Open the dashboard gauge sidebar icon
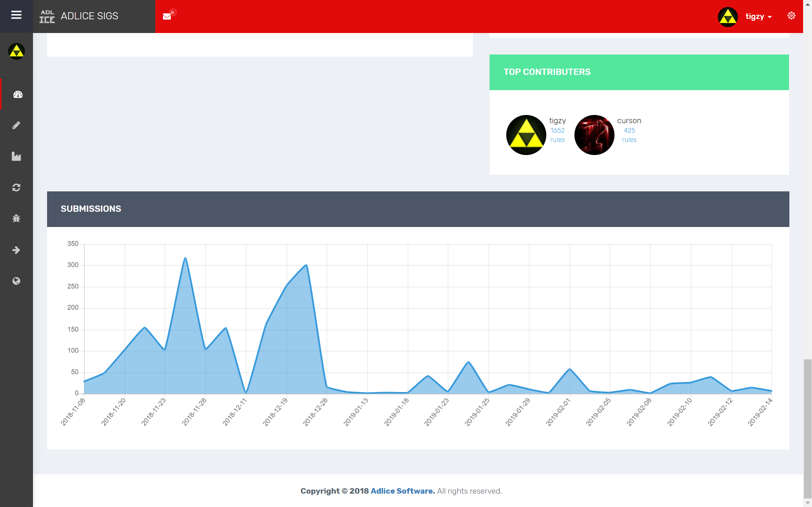The height and width of the screenshot is (507, 812). (x=17, y=95)
